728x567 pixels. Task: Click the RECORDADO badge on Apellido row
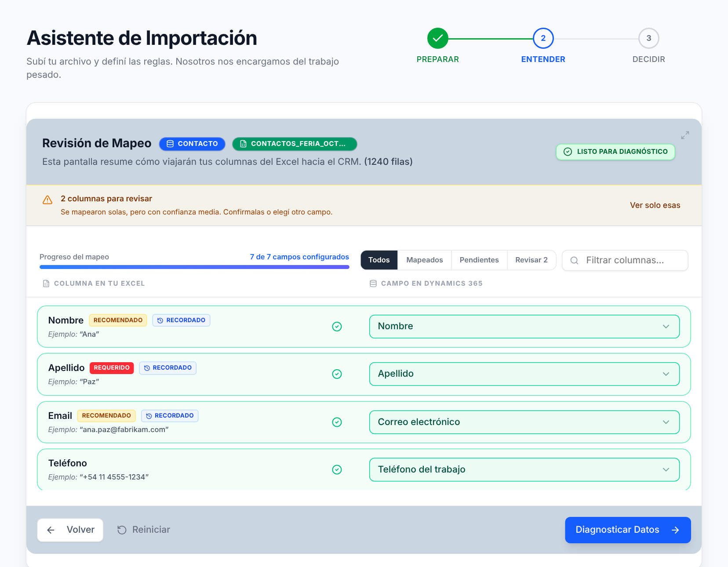tap(168, 368)
